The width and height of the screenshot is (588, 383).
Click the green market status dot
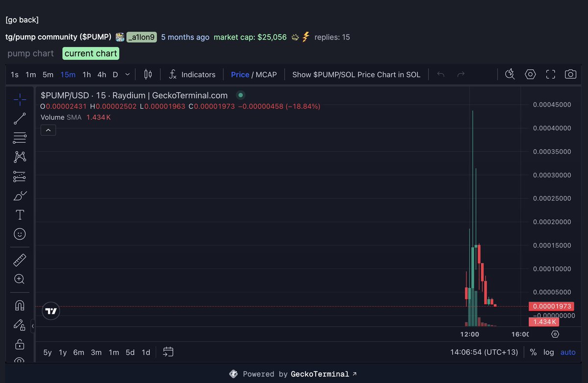(x=240, y=95)
